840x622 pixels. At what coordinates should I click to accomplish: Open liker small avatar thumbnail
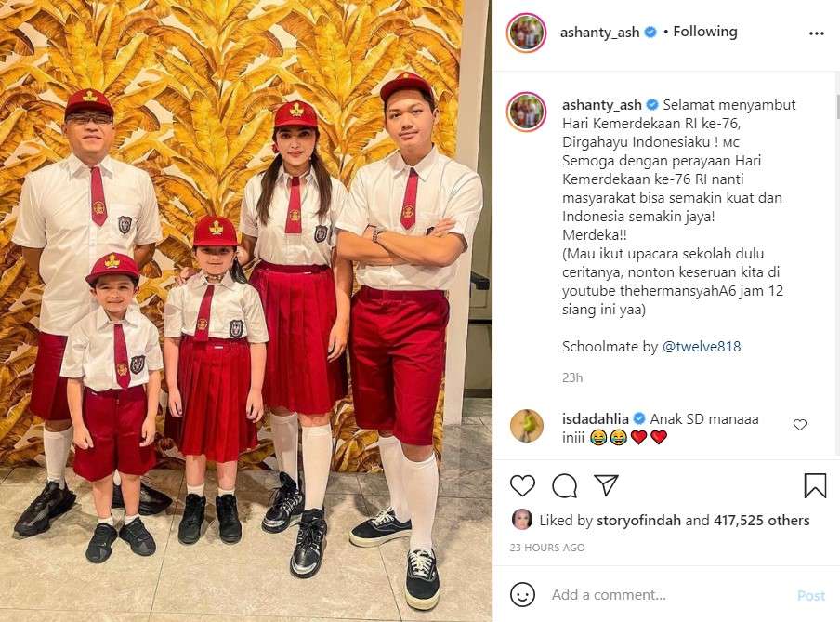[522, 520]
